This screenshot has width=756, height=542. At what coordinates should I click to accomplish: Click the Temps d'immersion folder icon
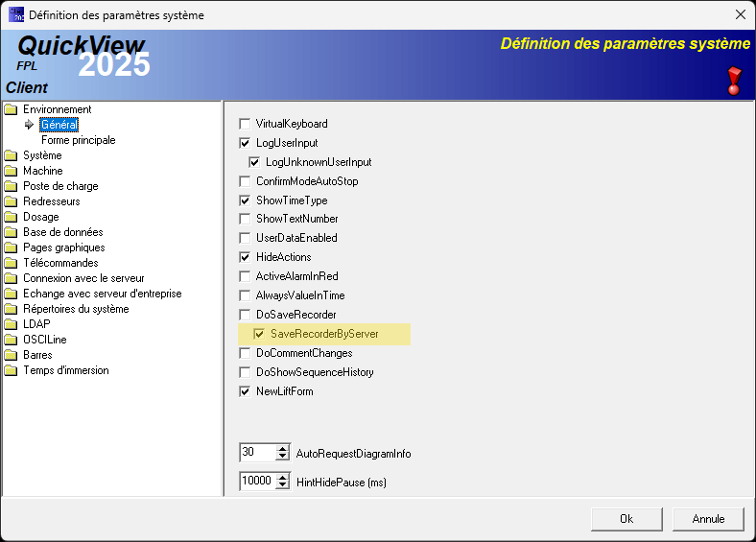[x=11, y=371]
